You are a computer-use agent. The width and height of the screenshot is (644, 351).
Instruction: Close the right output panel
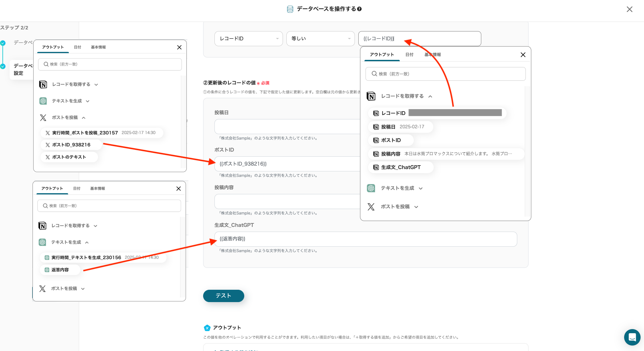pos(523,55)
